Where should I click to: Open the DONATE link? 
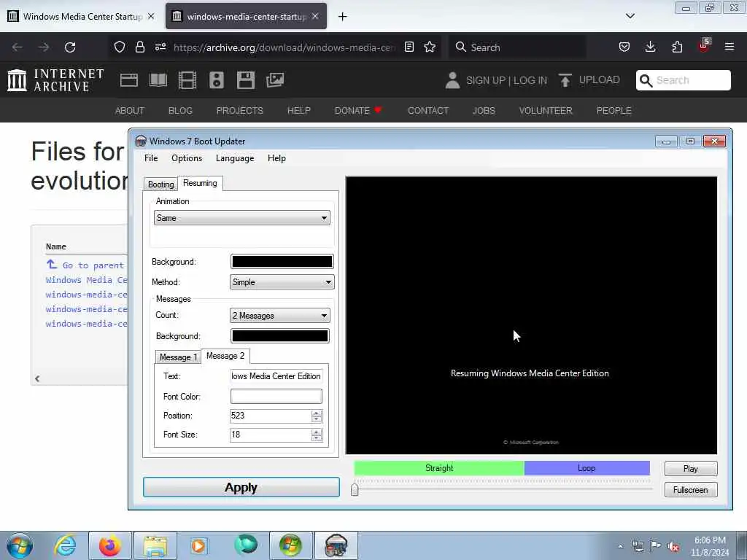tap(358, 111)
